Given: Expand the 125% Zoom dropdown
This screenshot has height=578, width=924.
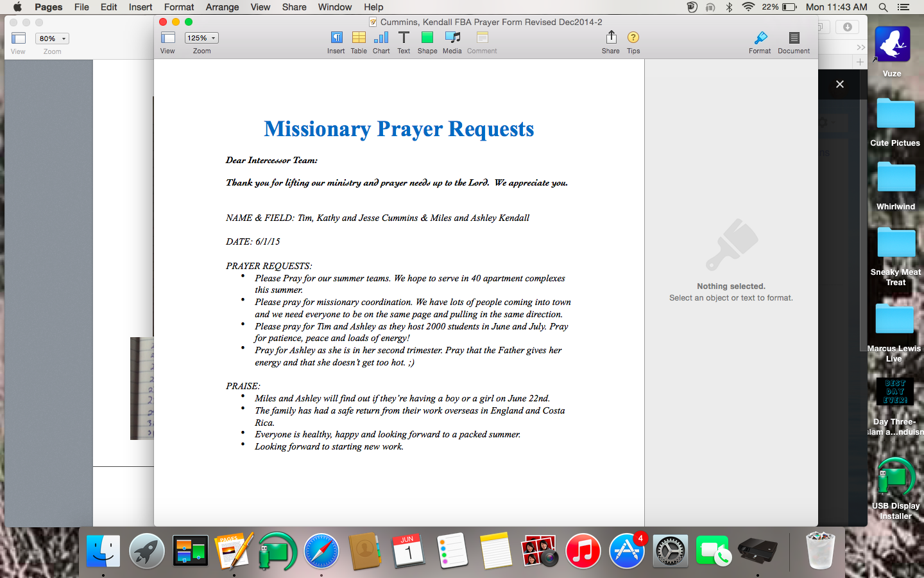Looking at the screenshot, I should click(201, 38).
